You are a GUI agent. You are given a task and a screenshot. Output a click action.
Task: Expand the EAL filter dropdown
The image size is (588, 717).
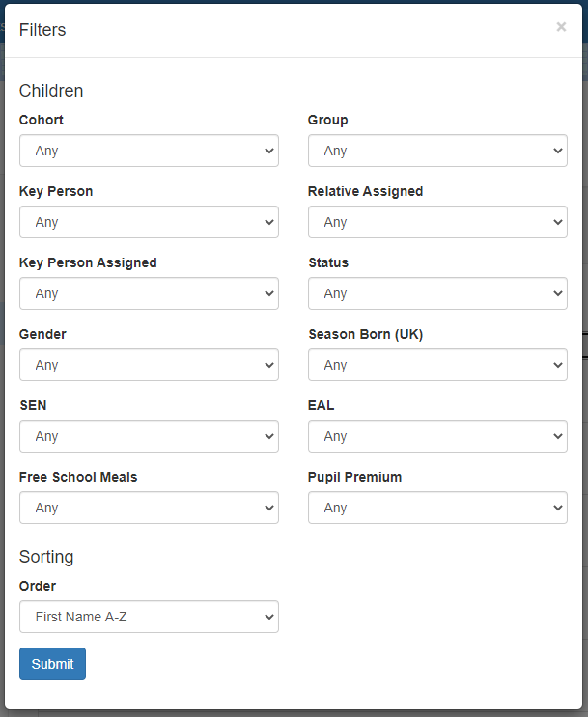click(x=437, y=436)
